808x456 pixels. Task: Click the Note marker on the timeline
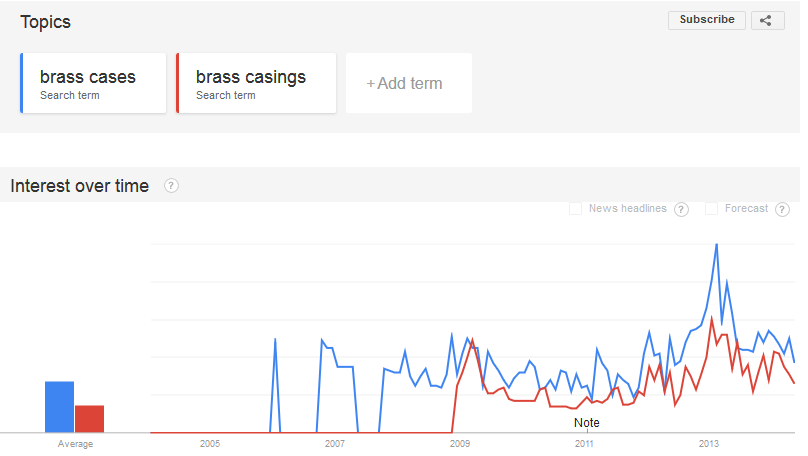[586, 423]
